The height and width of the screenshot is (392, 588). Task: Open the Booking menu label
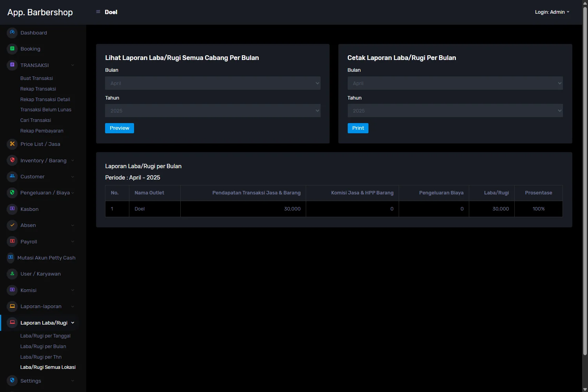coord(30,49)
